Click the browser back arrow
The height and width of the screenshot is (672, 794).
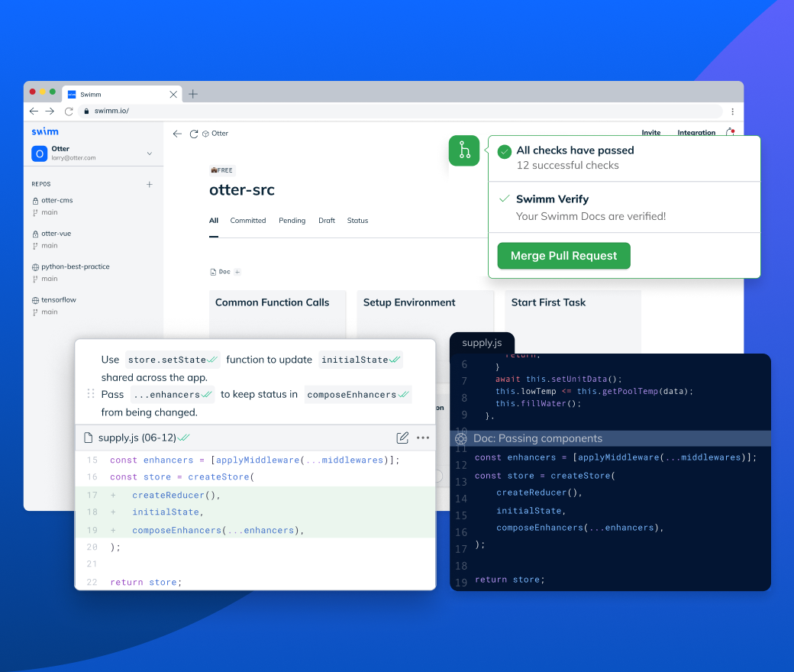pyautogui.click(x=34, y=111)
